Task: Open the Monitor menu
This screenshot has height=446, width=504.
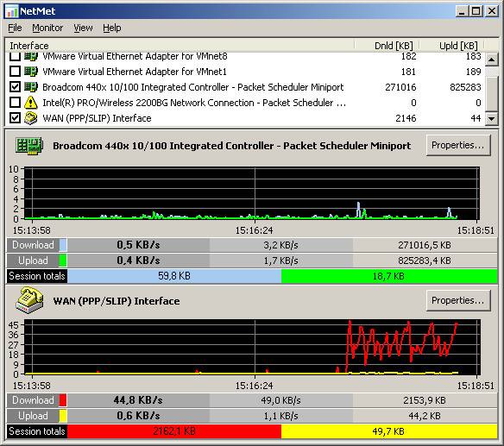Action: [47, 28]
